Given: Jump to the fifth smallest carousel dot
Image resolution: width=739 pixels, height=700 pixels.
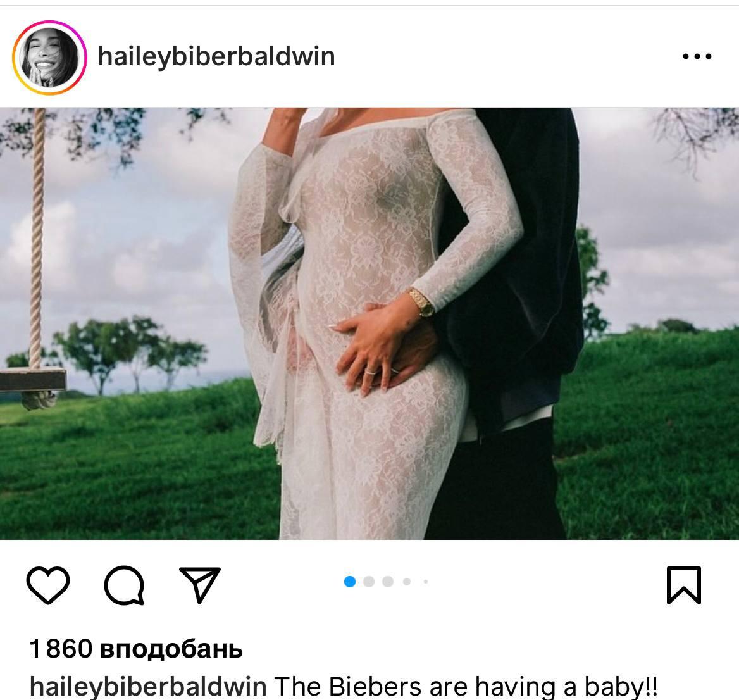Looking at the screenshot, I should click(x=426, y=582).
